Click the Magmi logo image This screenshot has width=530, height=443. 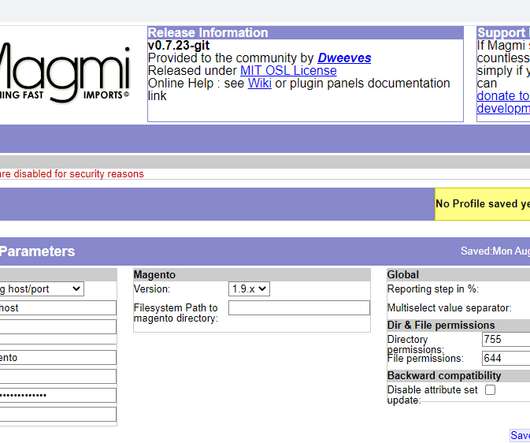tap(64, 73)
